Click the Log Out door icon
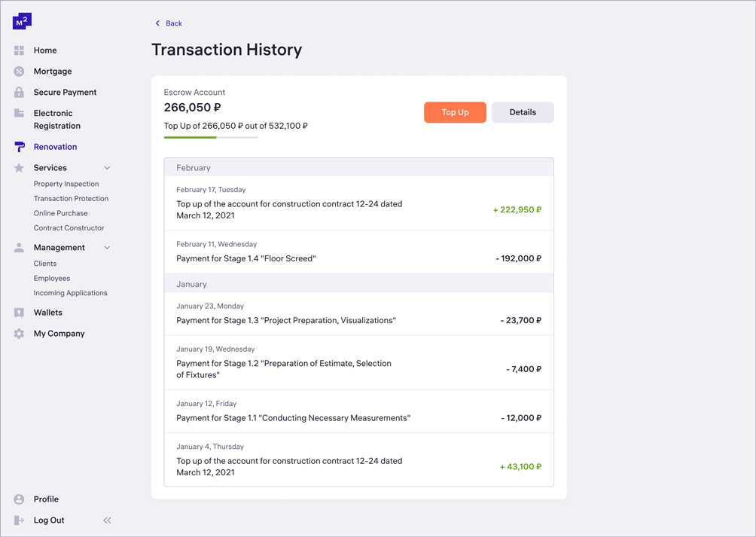 tap(19, 520)
